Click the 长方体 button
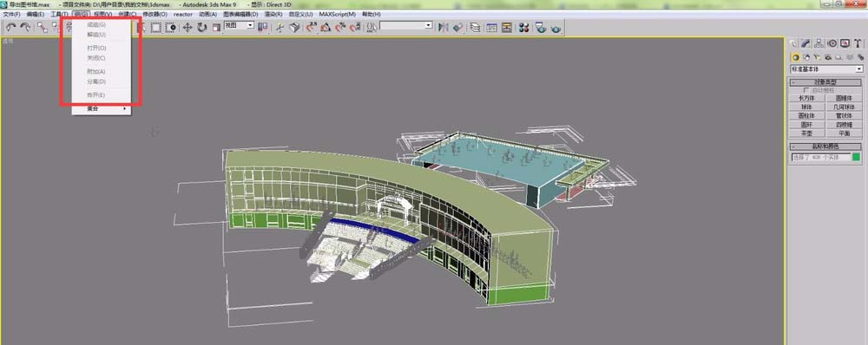Viewport: 868px width, 345px height. [807, 98]
